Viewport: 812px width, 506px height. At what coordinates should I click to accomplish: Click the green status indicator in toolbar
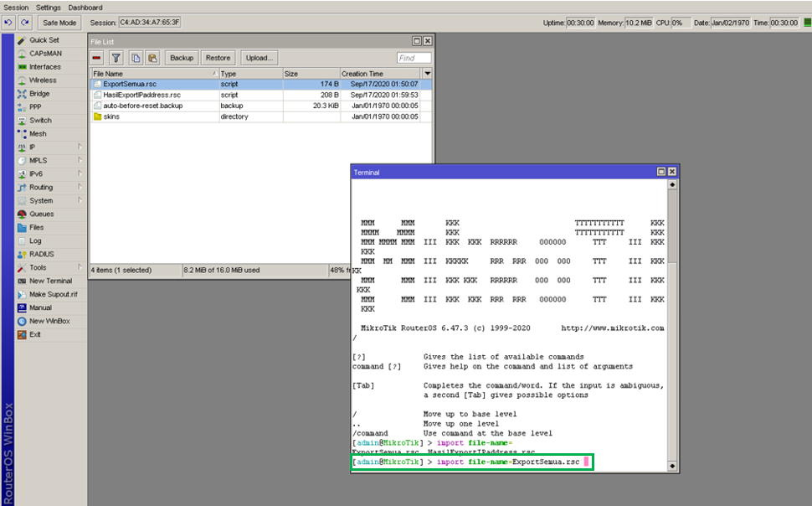(x=807, y=23)
